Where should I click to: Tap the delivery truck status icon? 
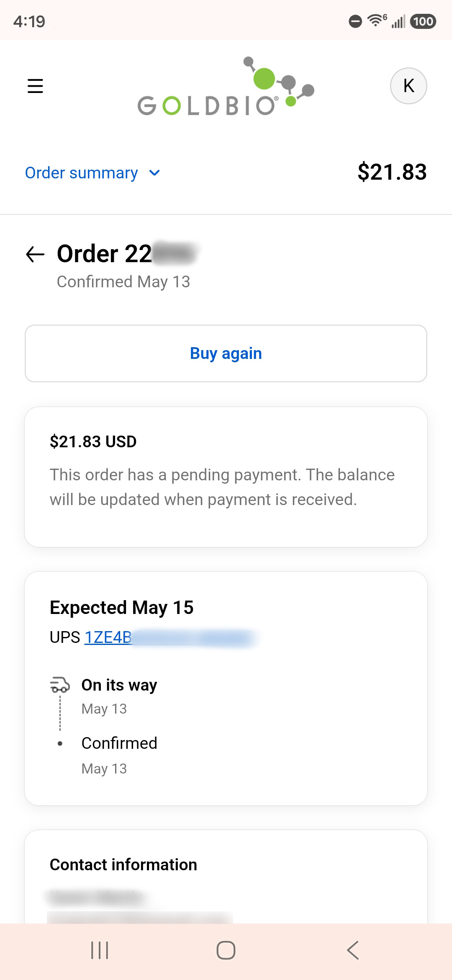[60, 685]
